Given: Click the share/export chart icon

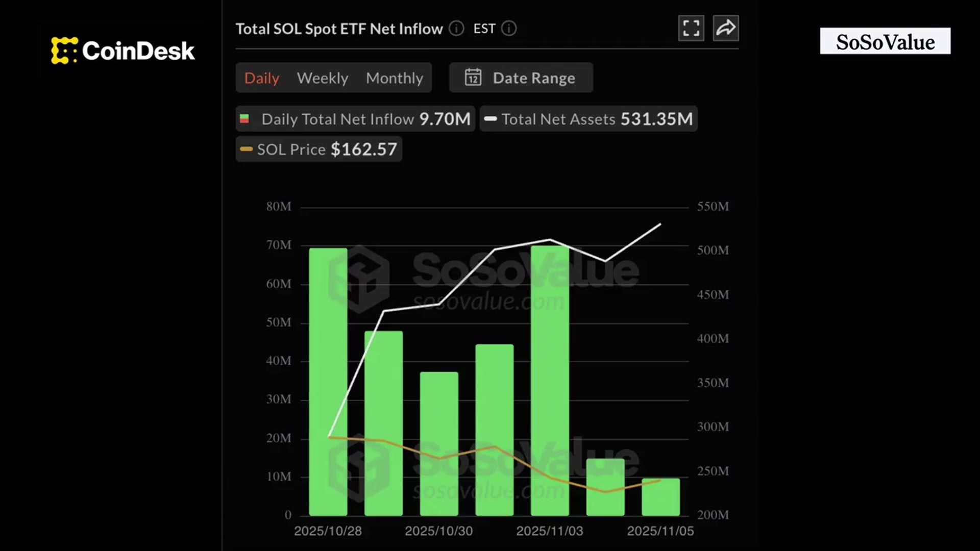Looking at the screenshot, I should 726,28.
